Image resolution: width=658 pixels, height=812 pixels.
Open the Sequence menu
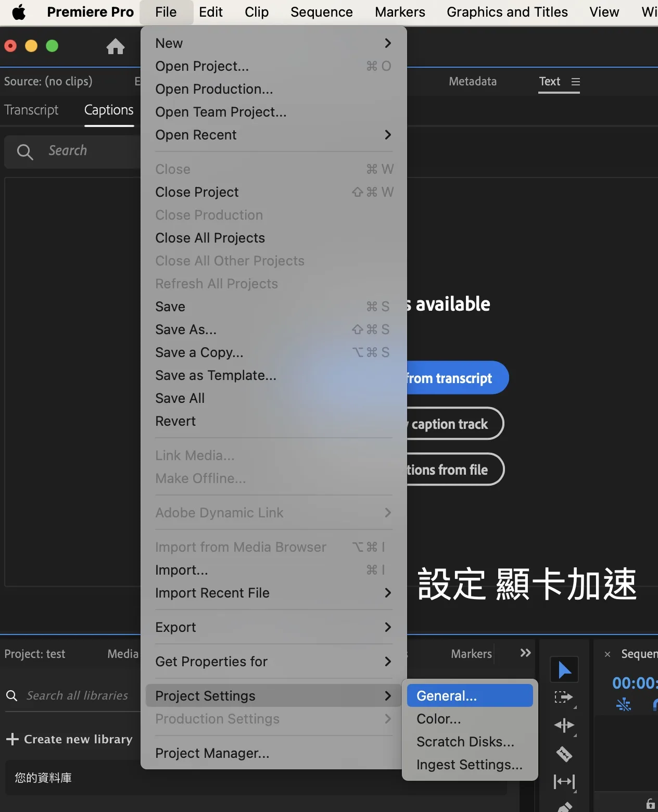pos(322,12)
